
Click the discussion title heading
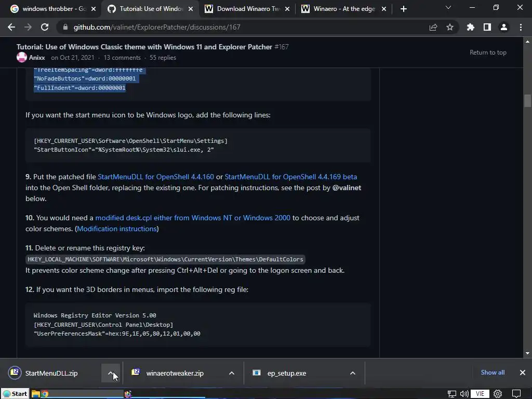(x=144, y=47)
